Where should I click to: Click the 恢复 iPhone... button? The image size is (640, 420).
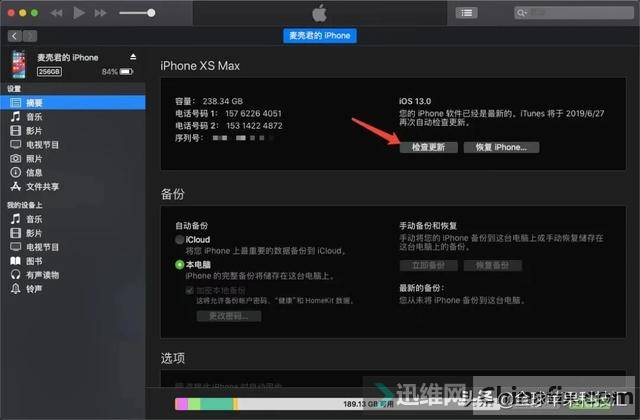[501, 147]
